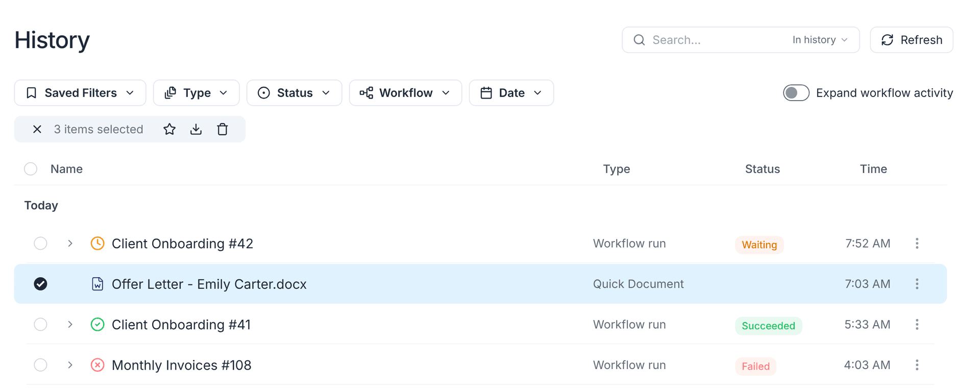Open the Date filter dropdown
Image resolution: width=980 pixels, height=389 pixels.
pyautogui.click(x=511, y=93)
